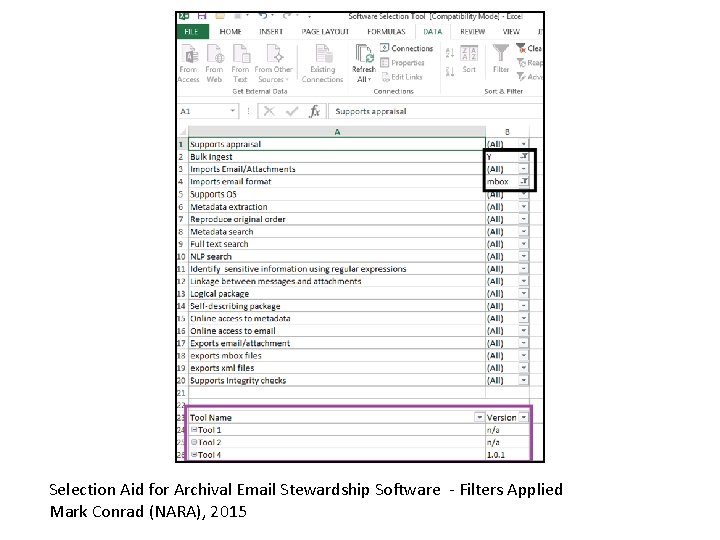Click Edit Links in the ribbon
The image size is (720, 540).
pos(402,77)
